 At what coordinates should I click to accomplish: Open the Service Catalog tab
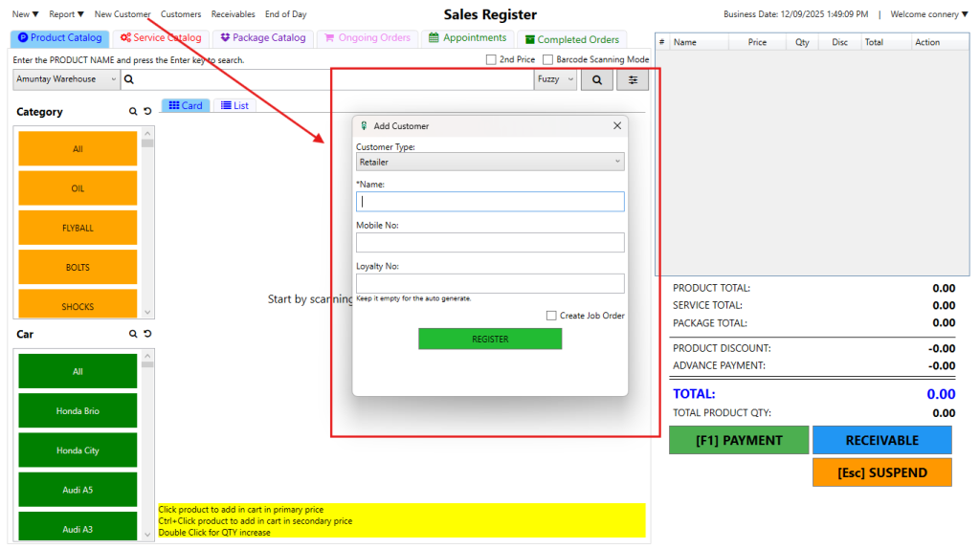click(161, 38)
